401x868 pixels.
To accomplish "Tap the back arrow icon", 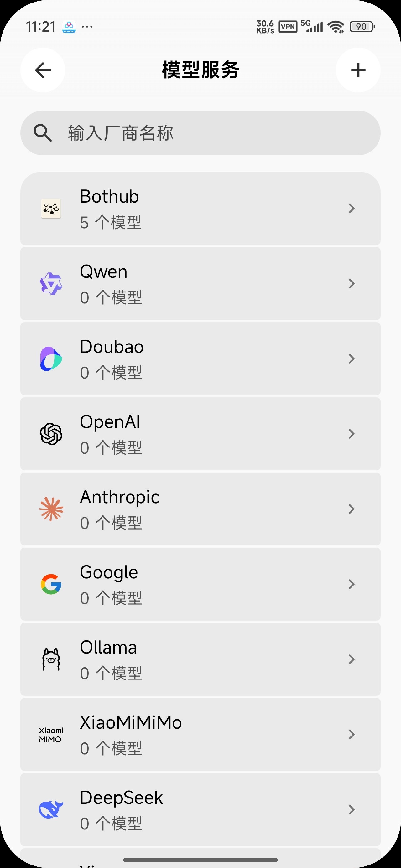I will click(x=43, y=70).
